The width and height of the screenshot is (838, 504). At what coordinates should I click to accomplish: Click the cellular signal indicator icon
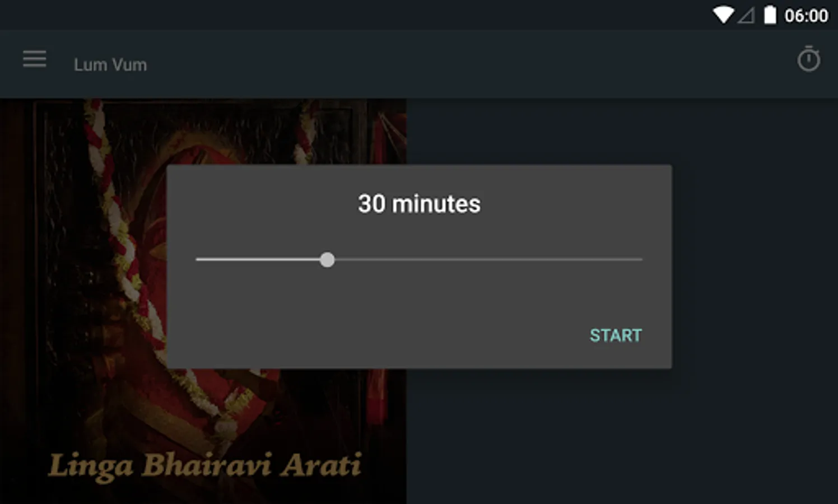coord(746,16)
